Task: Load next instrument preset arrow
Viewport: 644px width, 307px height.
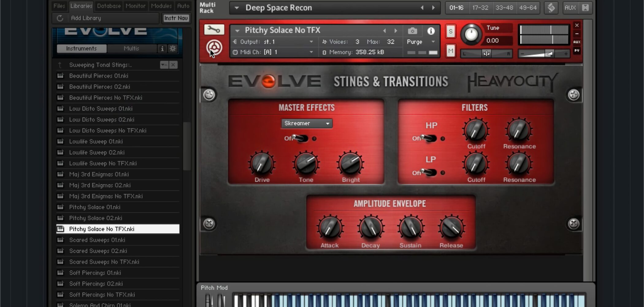Action: 396,31
